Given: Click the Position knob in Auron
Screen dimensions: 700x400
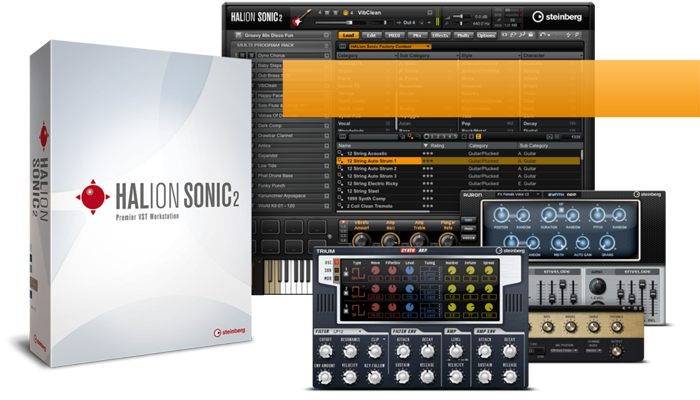Looking at the screenshot, I should 501,215.
